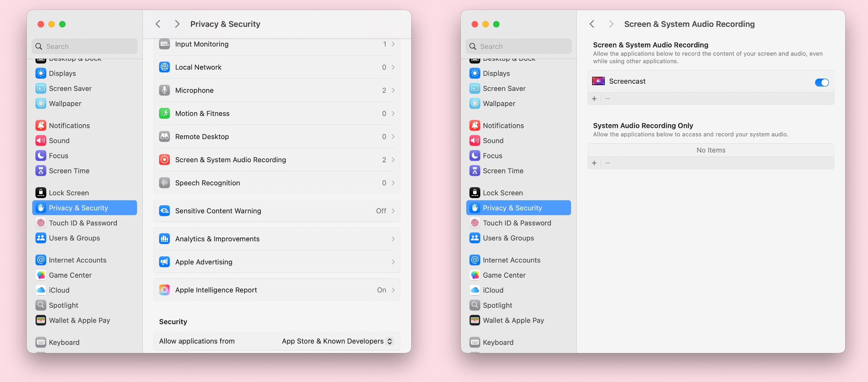This screenshot has width=868, height=382.
Task: Select the Touch ID & Password fingerprint icon
Action: [41, 223]
